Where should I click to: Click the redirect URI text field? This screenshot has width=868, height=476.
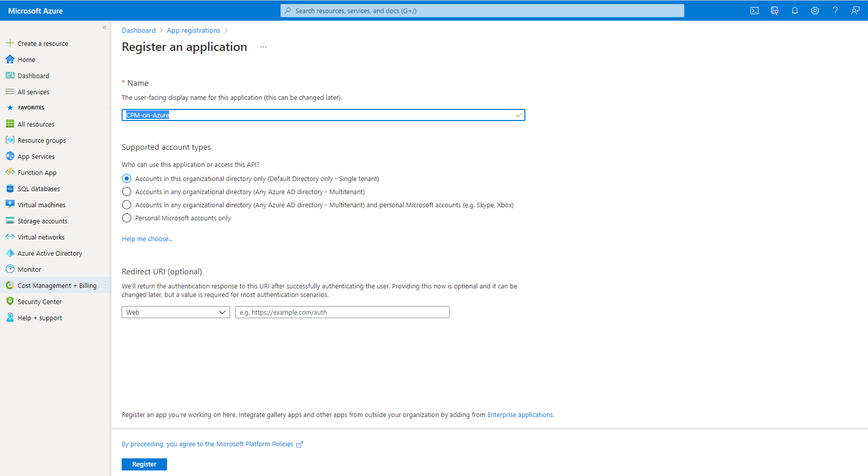click(342, 312)
